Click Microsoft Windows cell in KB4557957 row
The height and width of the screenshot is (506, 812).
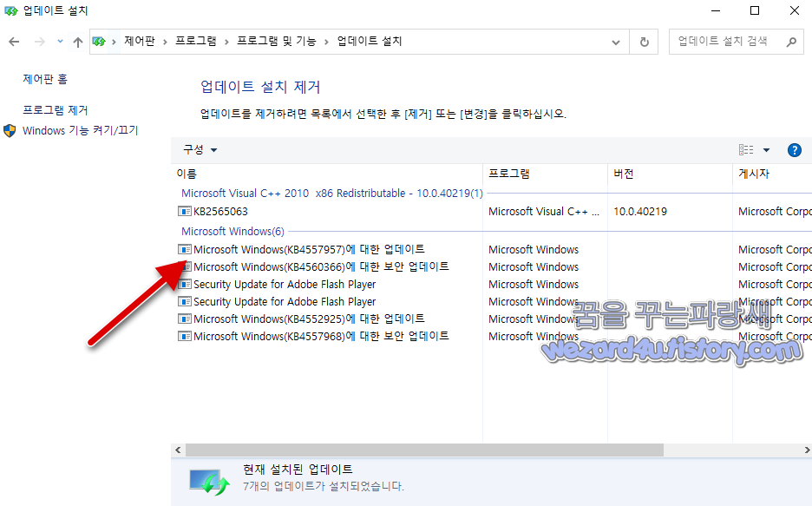(534, 250)
